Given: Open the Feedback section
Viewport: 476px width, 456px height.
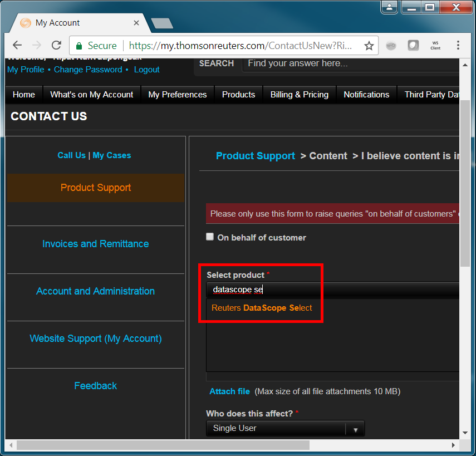Looking at the screenshot, I should pyautogui.click(x=96, y=386).
